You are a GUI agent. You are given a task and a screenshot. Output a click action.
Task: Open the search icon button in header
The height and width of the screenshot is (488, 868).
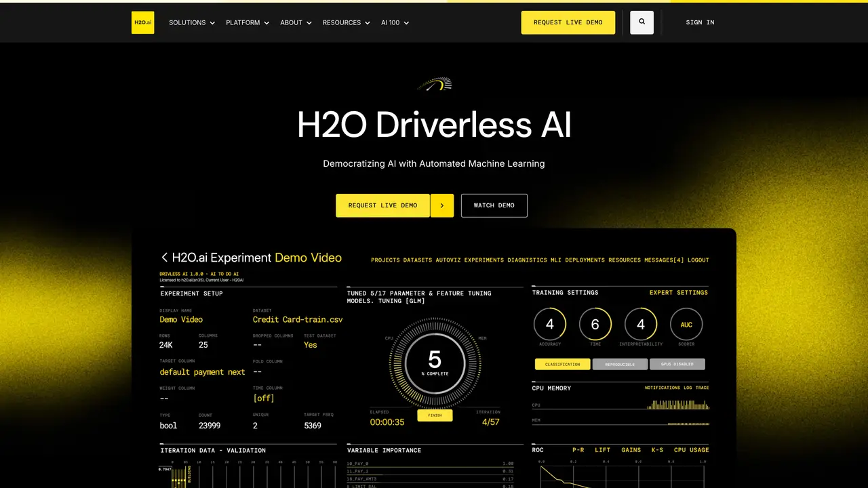point(642,22)
